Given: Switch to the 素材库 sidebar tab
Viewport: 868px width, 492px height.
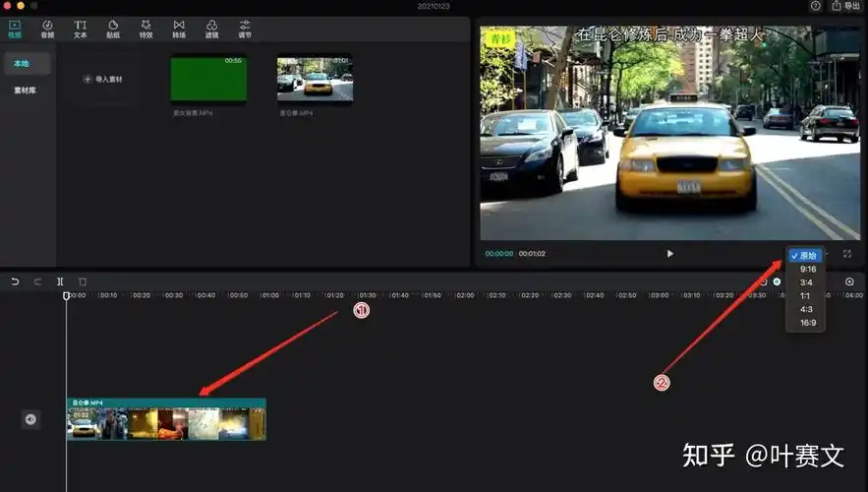Looking at the screenshot, I should click(25, 91).
